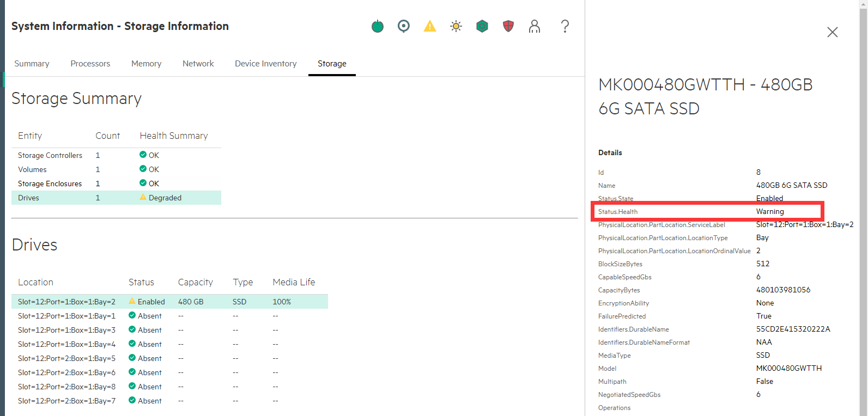Click the warning icon beside Enabled for Bay=2
868x416 pixels.
pyautogui.click(x=132, y=301)
